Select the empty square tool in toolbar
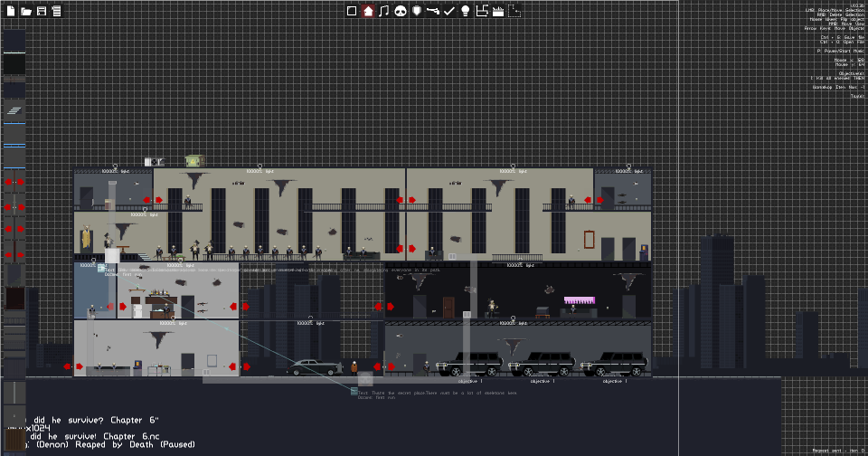This screenshot has width=868, height=456. (352, 11)
